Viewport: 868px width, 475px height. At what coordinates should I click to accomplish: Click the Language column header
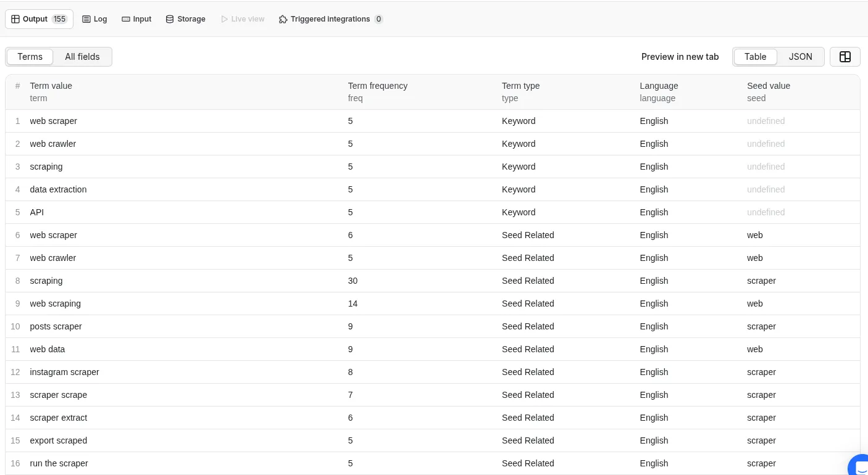tap(659, 91)
